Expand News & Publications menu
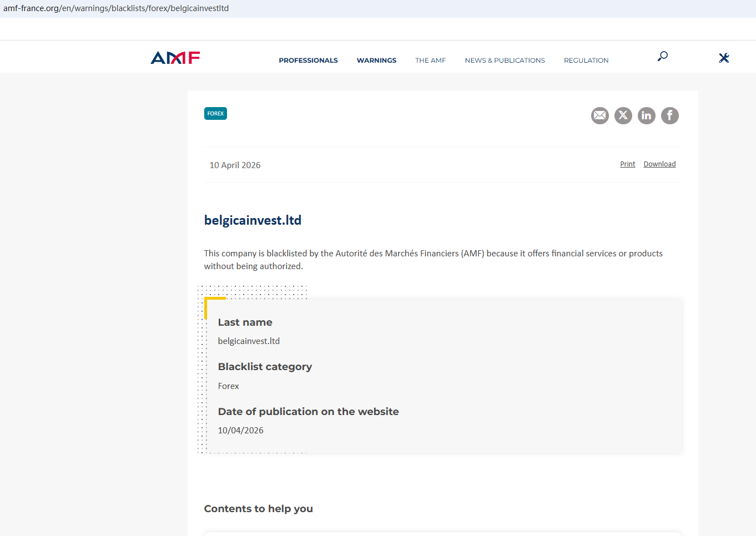 coord(505,60)
